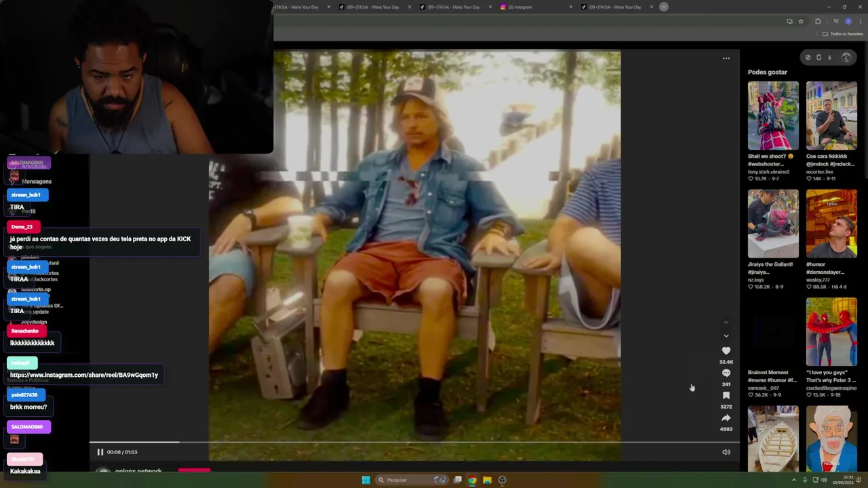Open the Chrome profile avatar
The height and width of the screenshot is (488, 868).
848,21
